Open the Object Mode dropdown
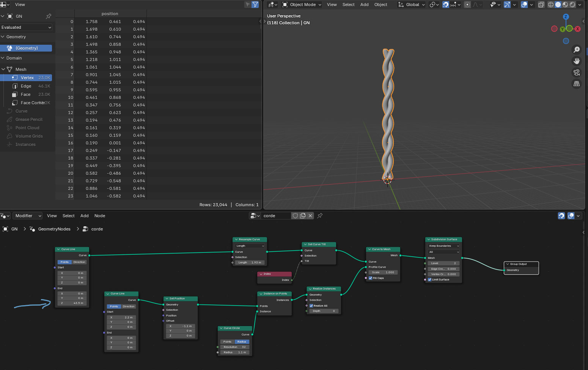 click(302, 5)
